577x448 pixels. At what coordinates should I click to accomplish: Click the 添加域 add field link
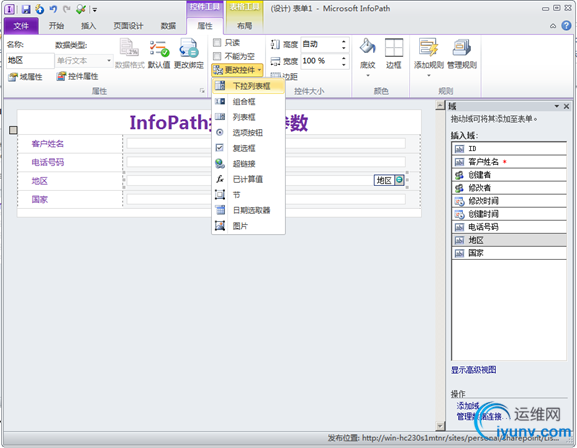[468, 405]
